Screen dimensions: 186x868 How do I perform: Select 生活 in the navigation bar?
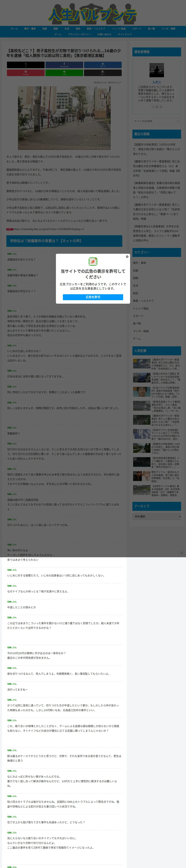click(x=67, y=29)
